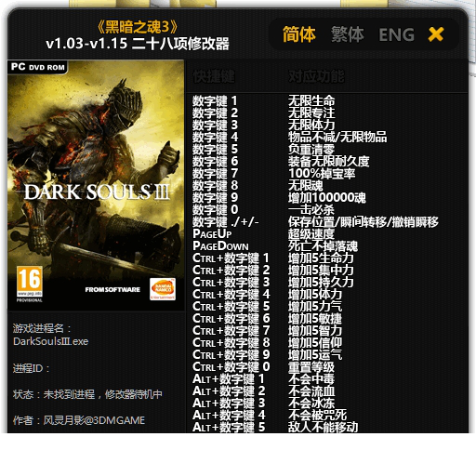Select the 增加100000魂 option
This screenshot has height=450, width=476.
(x=327, y=197)
